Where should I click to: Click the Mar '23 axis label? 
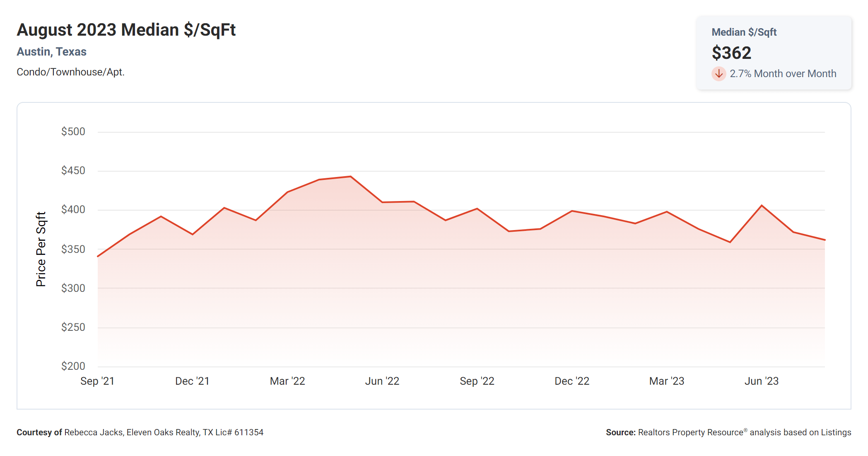pos(667,381)
